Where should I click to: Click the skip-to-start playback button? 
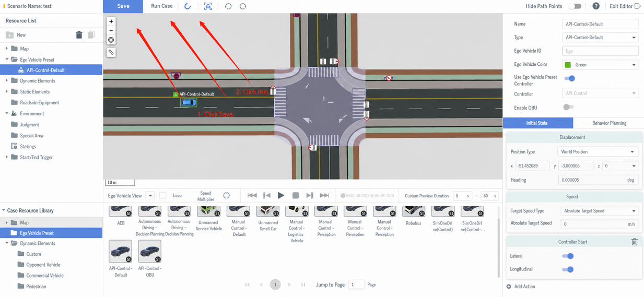[252, 195]
